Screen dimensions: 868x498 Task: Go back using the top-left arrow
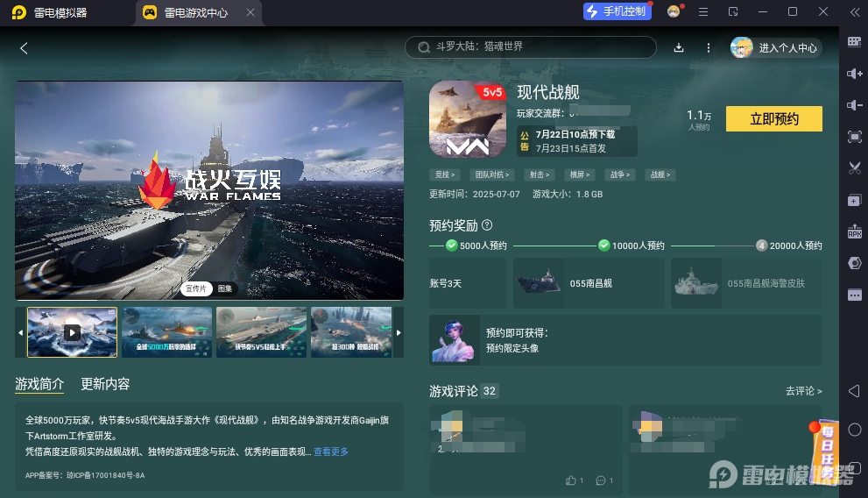coord(24,48)
